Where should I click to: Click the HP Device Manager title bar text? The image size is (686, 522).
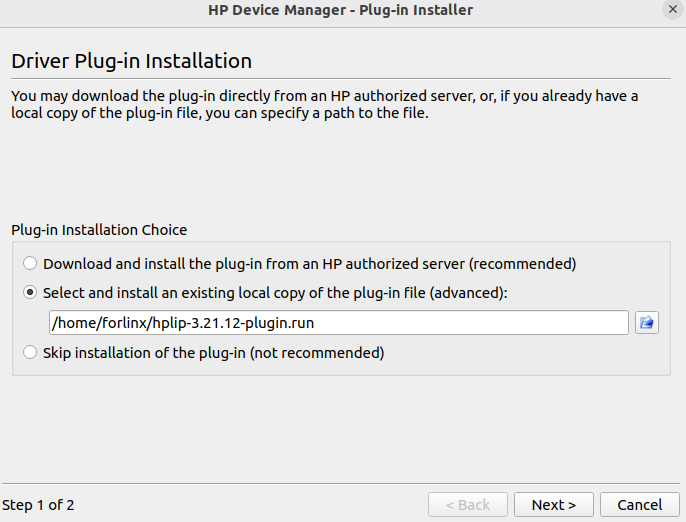tap(340, 10)
